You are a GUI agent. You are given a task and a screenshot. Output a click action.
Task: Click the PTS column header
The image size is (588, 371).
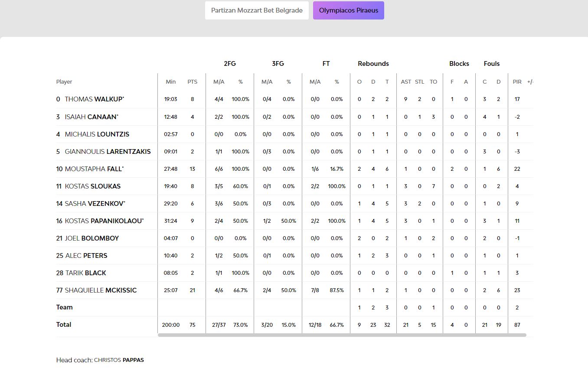(x=192, y=82)
